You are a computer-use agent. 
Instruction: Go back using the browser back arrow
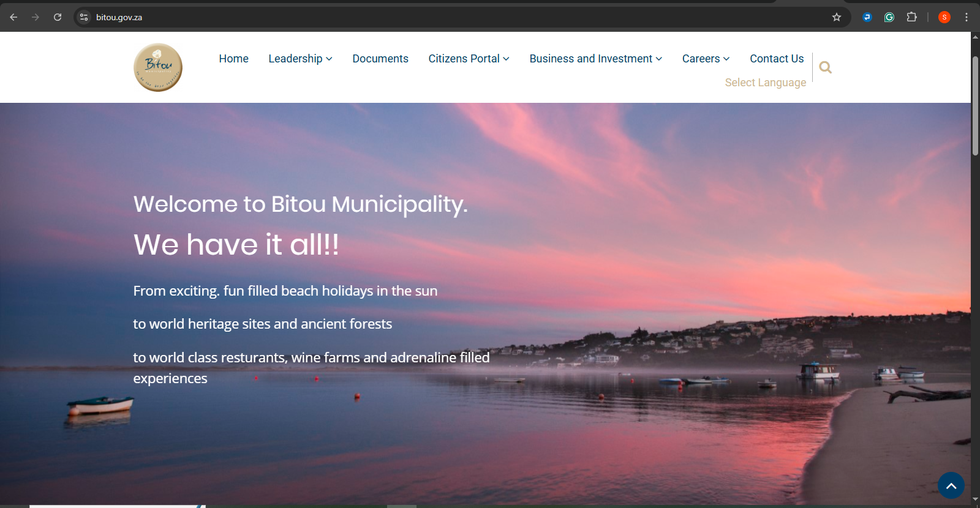(13, 17)
